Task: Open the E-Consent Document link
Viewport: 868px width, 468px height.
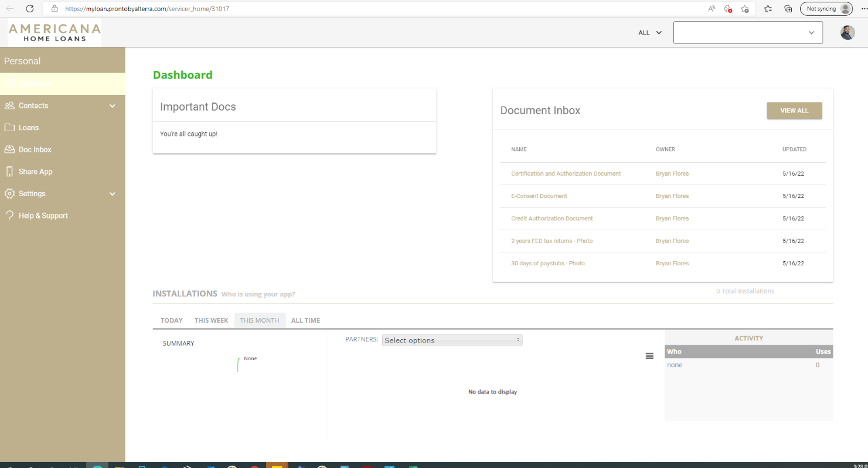Action: pos(539,196)
